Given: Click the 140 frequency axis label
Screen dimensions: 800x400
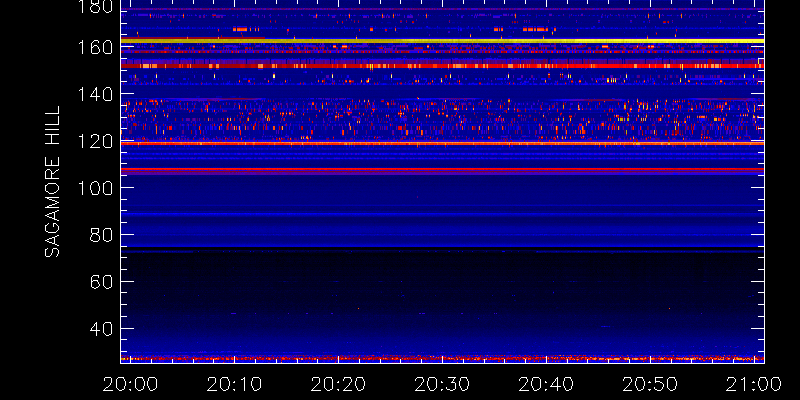Looking at the screenshot, I should point(96,94).
